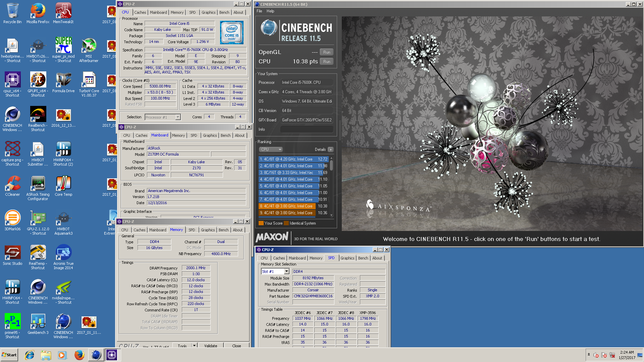This screenshot has width=644, height=362.
Task: Open Formula Drive desktop icon
Action: point(63,82)
